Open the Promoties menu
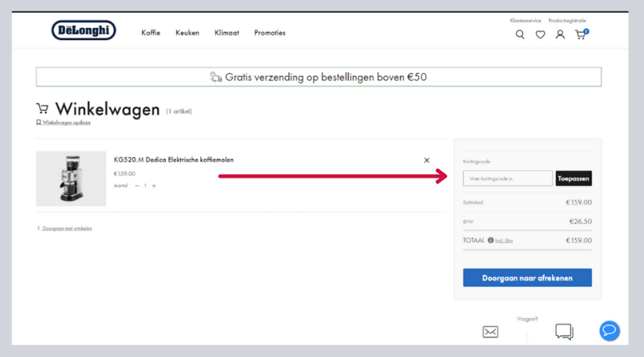 click(270, 33)
